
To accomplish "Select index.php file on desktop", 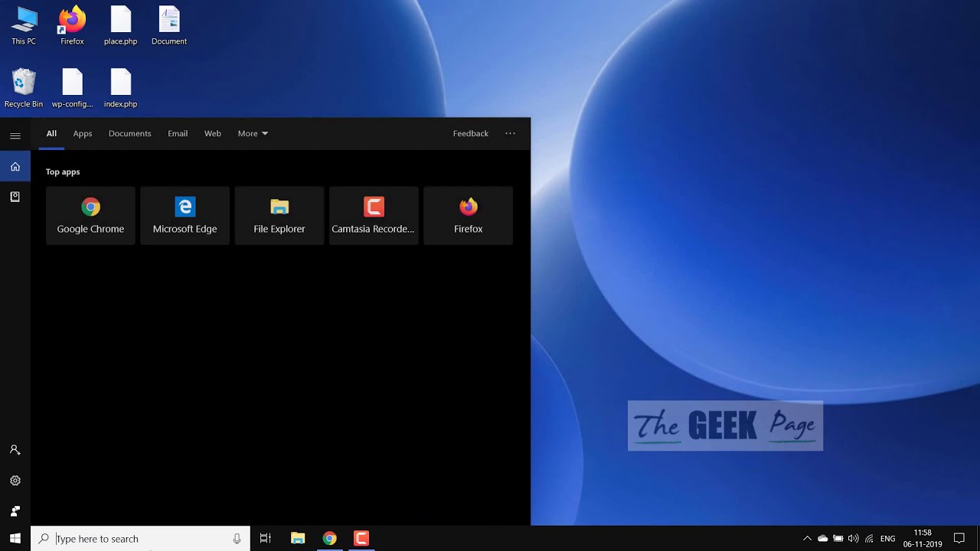I will (120, 88).
